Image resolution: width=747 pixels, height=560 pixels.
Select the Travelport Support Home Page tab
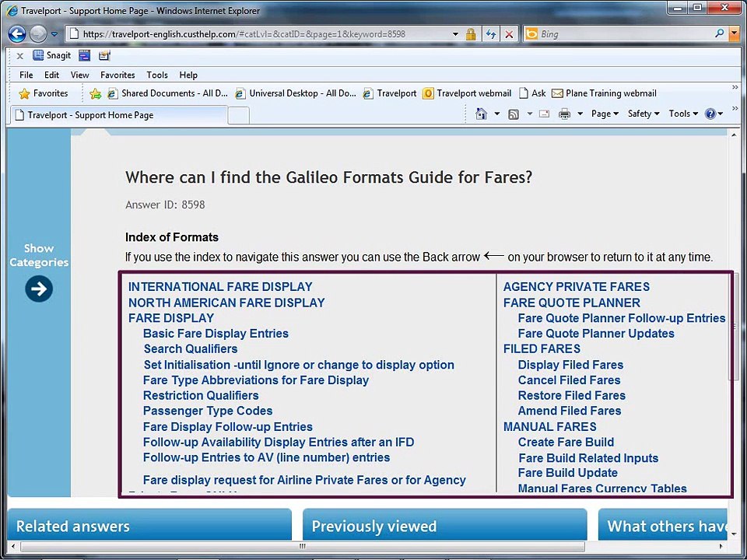[x=118, y=115]
